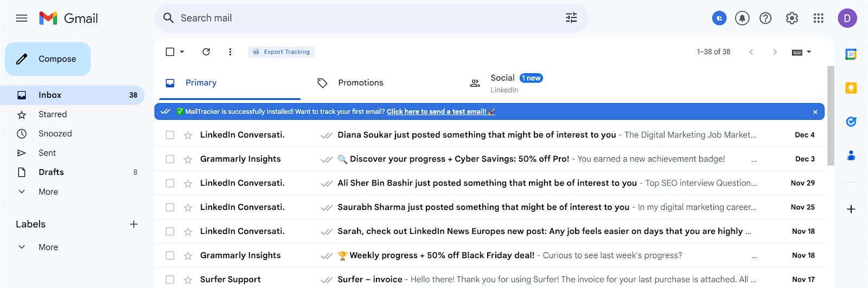Viewport: 868px width, 288px height.
Task: Refresh the inbox
Action: pyautogui.click(x=206, y=52)
